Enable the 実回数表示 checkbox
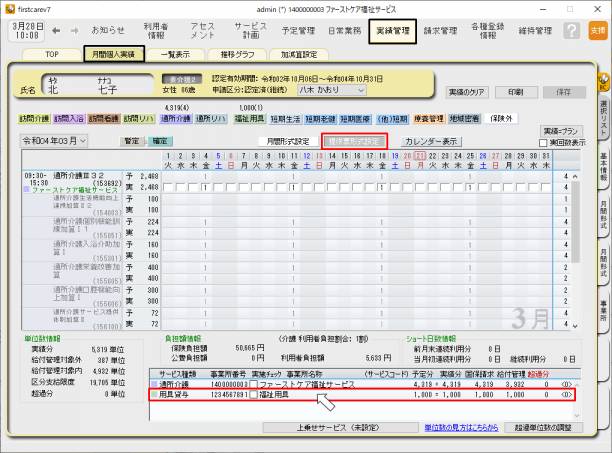 tap(544, 143)
